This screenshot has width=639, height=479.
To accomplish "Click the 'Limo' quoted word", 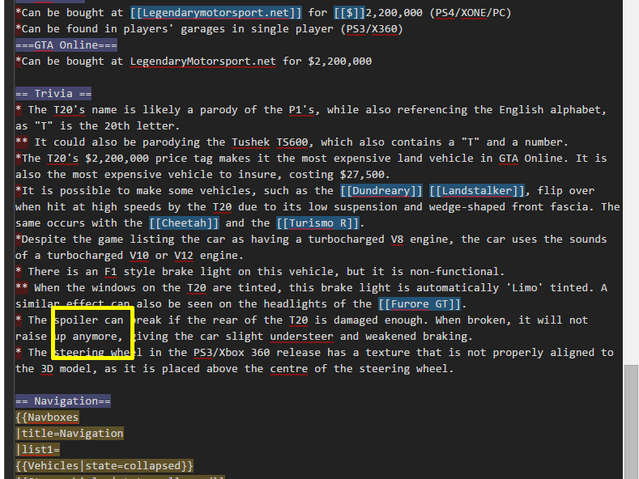I will point(524,288).
